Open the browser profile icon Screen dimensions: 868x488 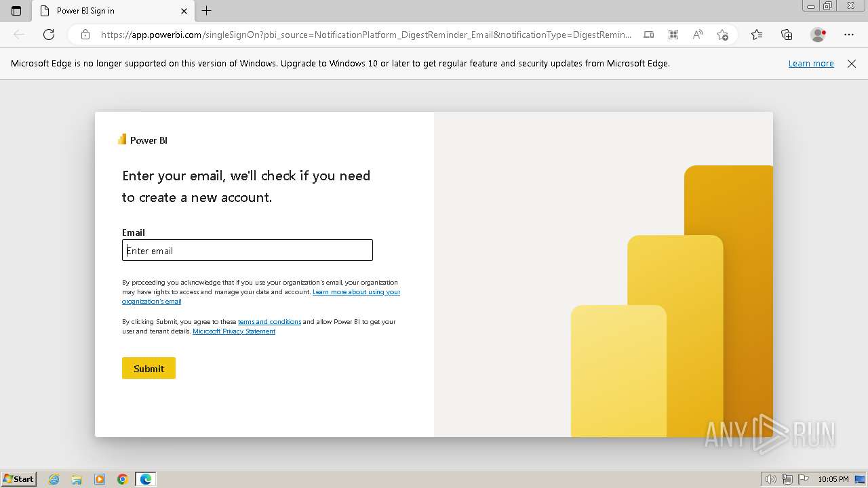818,35
